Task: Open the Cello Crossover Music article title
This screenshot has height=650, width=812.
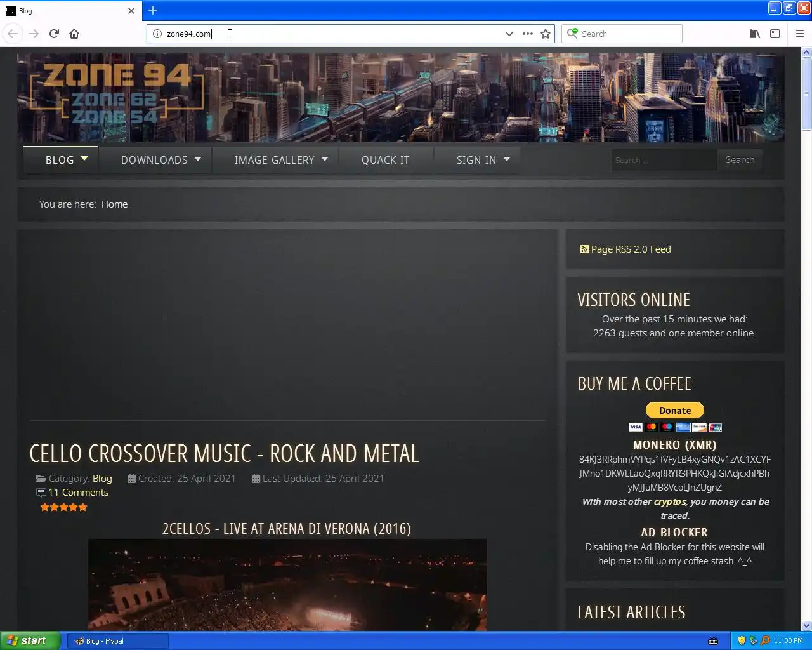Action: click(225, 454)
